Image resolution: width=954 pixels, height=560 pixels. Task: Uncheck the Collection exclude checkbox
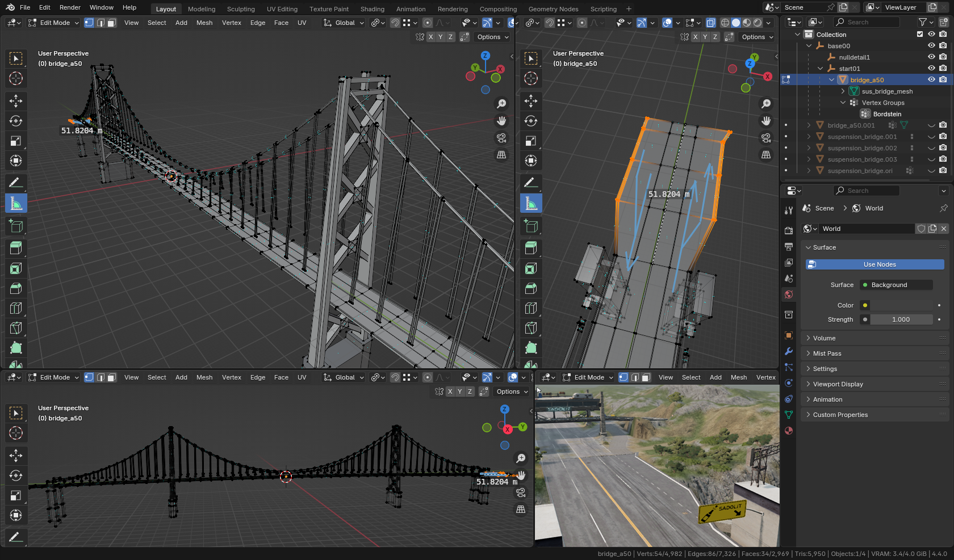click(x=920, y=35)
